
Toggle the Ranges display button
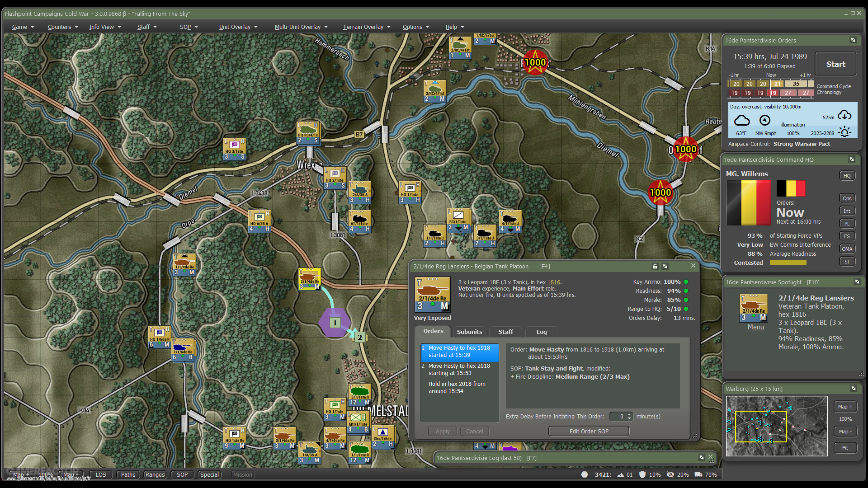coord(155,474)
